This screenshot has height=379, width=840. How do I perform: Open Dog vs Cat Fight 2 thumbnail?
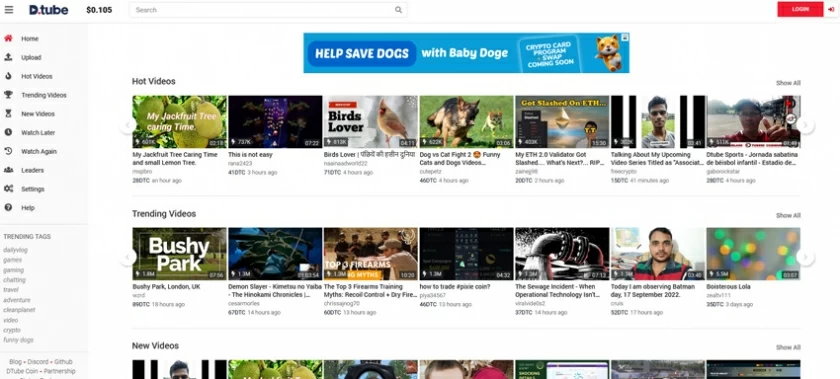pos(467,122)
